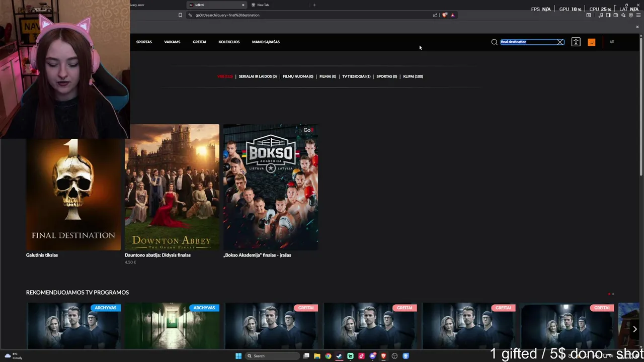The height and width of the screenshot is (362, 644).
Task: Open first ARCHYVAS recommended program thumbnail
Action: (73, 325)
